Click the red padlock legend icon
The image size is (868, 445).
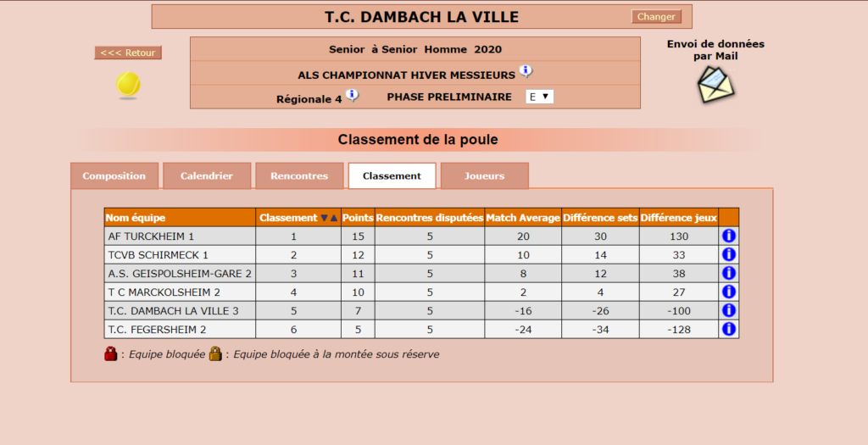tap(111, 353)
